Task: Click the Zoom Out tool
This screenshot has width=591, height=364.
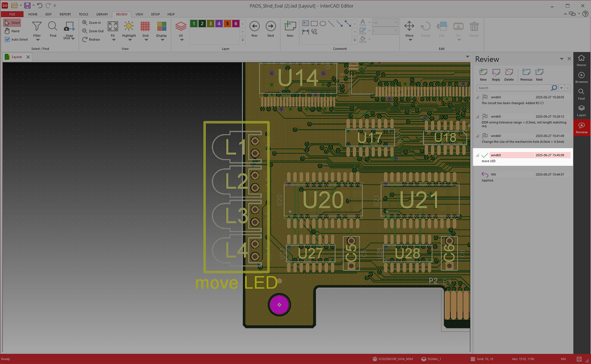Action: coord(93,31)
